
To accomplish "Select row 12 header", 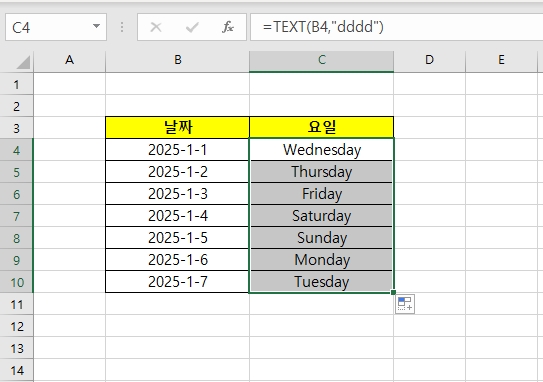I will [x=17, y=326].
